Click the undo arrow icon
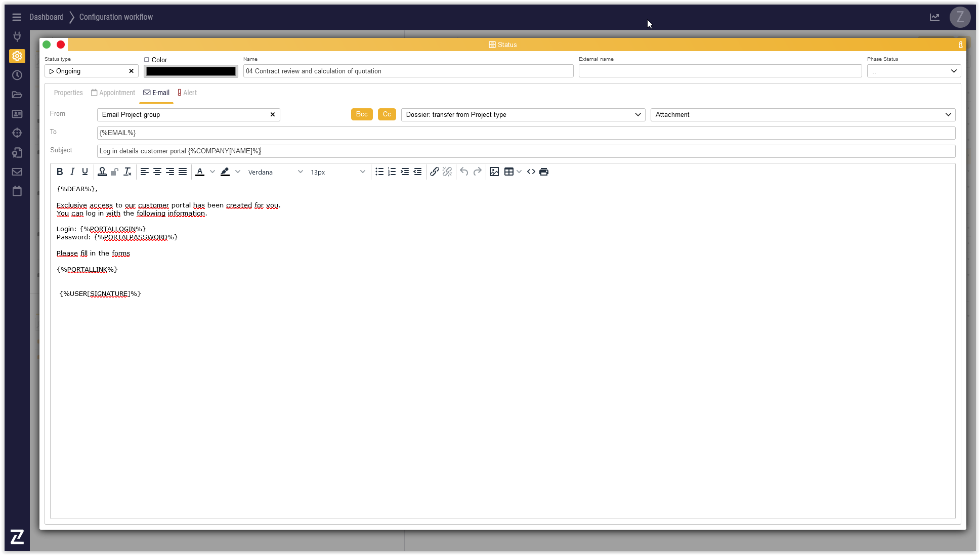The image size is (980, 555). pyautogui.click(x=464, y=172)
